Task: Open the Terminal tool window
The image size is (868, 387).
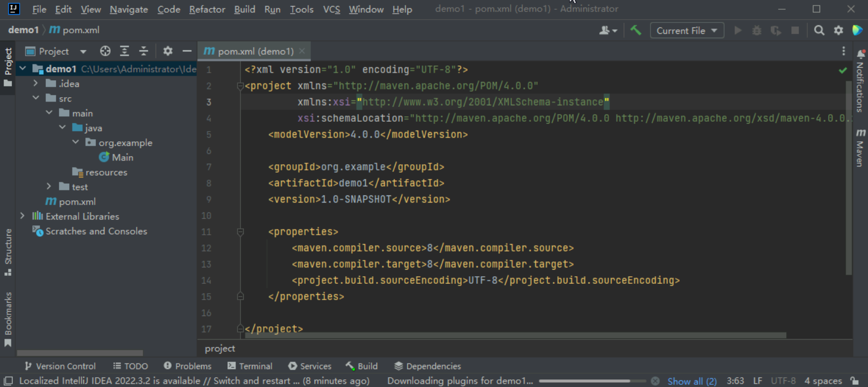Action: [250, 366]
